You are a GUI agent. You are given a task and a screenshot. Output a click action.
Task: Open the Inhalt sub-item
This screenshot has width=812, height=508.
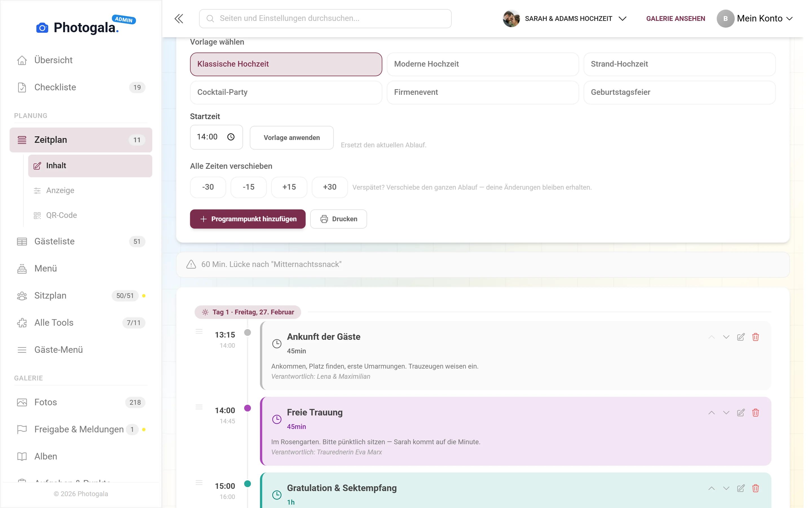(x=90, y=166)
